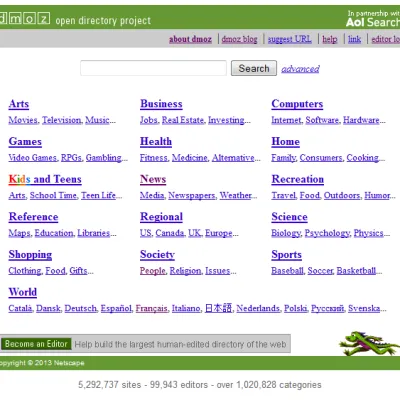
Task: Select the Kids and Teens category
Action: (45, 179)
